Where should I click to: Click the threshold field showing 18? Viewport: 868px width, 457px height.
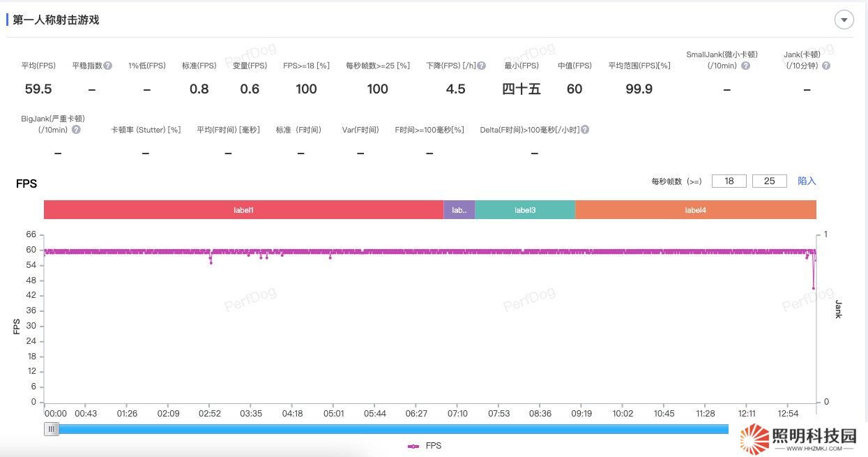click(729, 181)
